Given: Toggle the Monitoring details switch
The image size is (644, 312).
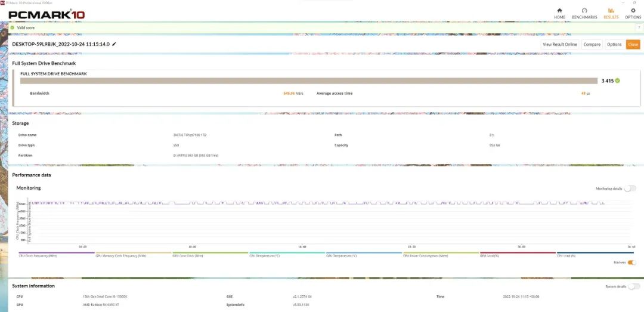Looking at the screenshot, I should 630,189.
